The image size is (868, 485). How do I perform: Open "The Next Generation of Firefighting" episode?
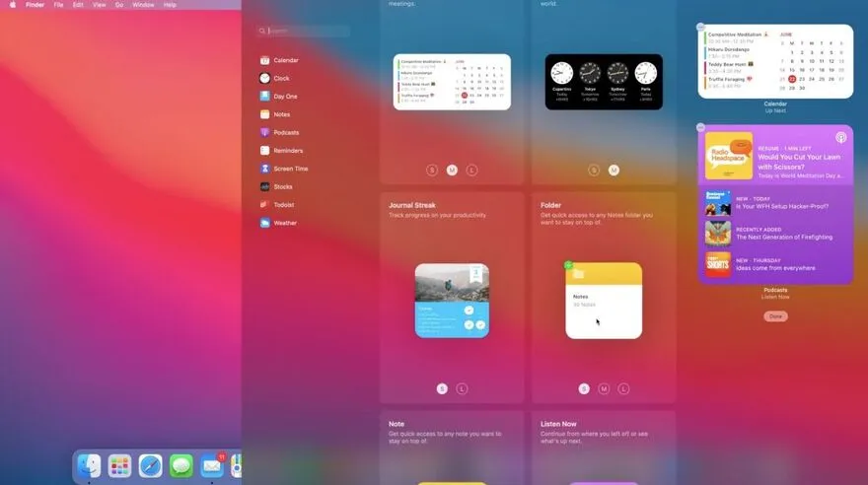click(775, 234)
